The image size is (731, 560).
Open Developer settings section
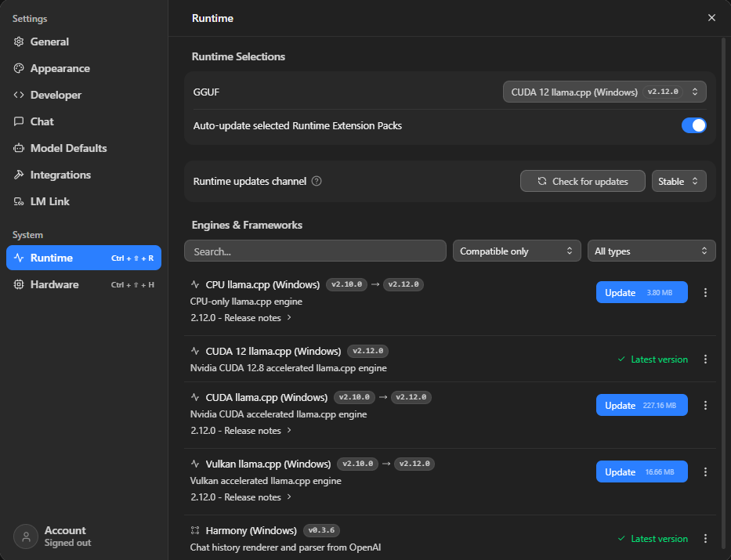click(84, 95)
